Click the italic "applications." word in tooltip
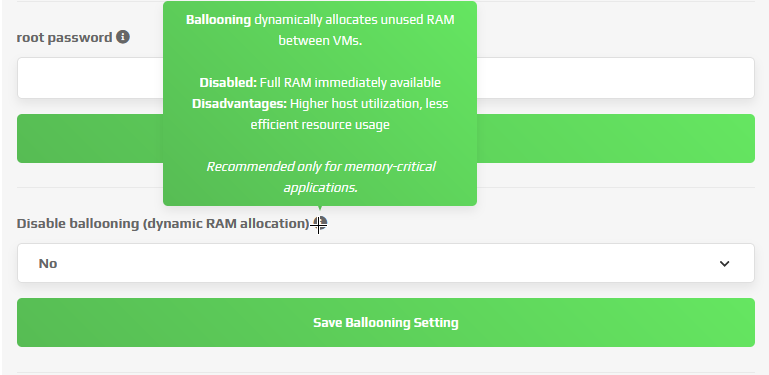769x375 pixels. (x=320, y=188)
